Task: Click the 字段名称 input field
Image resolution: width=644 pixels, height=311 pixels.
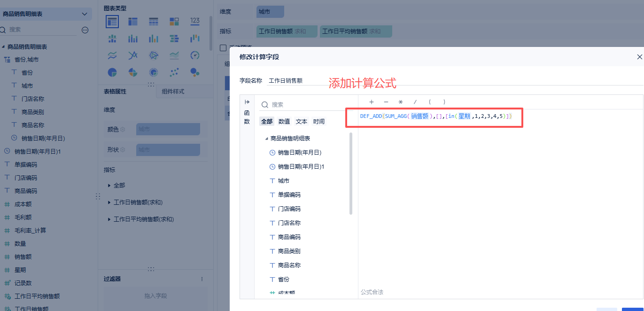Action: 454,80
